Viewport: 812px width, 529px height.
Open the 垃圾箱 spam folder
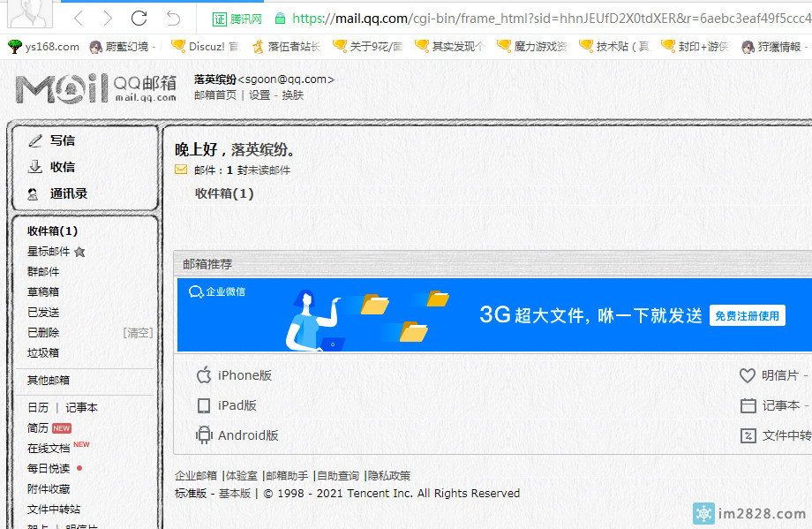[43, 353]
